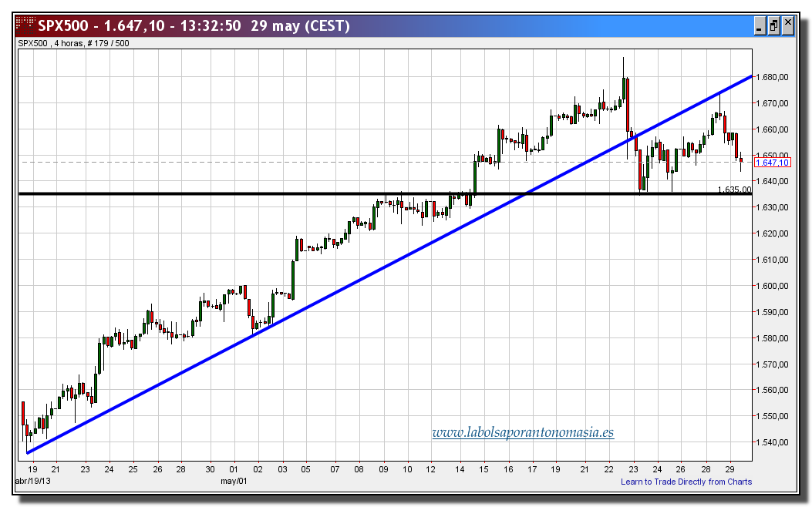
Task: Click the 30 date axis label
Action: [x=210, y=469]
